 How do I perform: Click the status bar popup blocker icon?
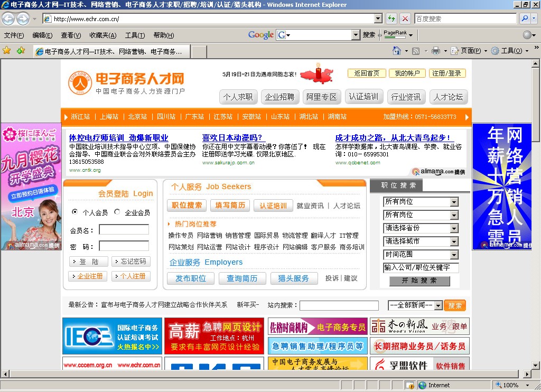(410, 385)
